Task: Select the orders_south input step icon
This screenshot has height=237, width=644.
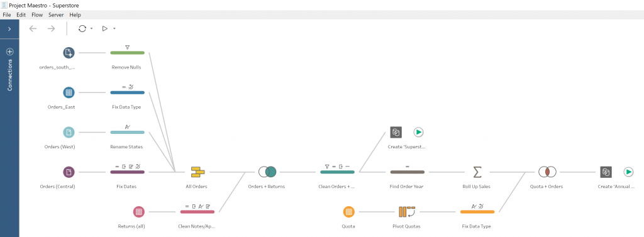Action: pyautogui.click(x=69, y=53)
